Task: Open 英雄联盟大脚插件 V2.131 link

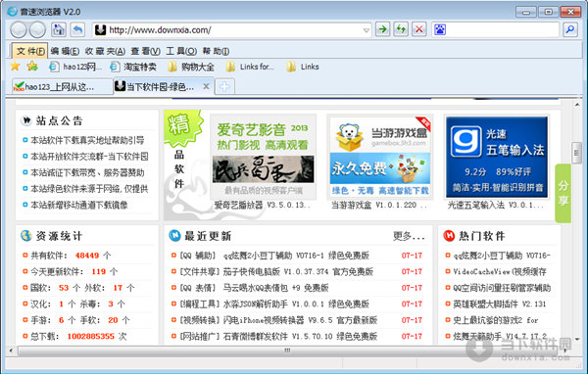Action: (500, 304)
